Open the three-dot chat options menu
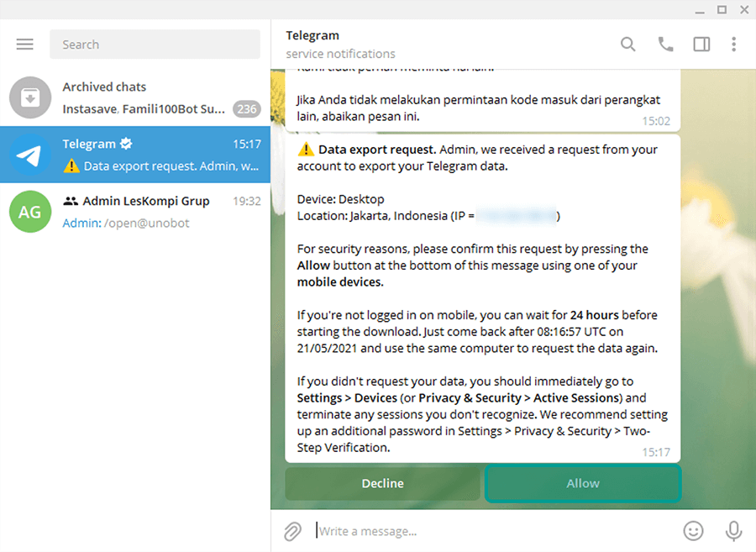756x552 pixels. tap(734, 45)
